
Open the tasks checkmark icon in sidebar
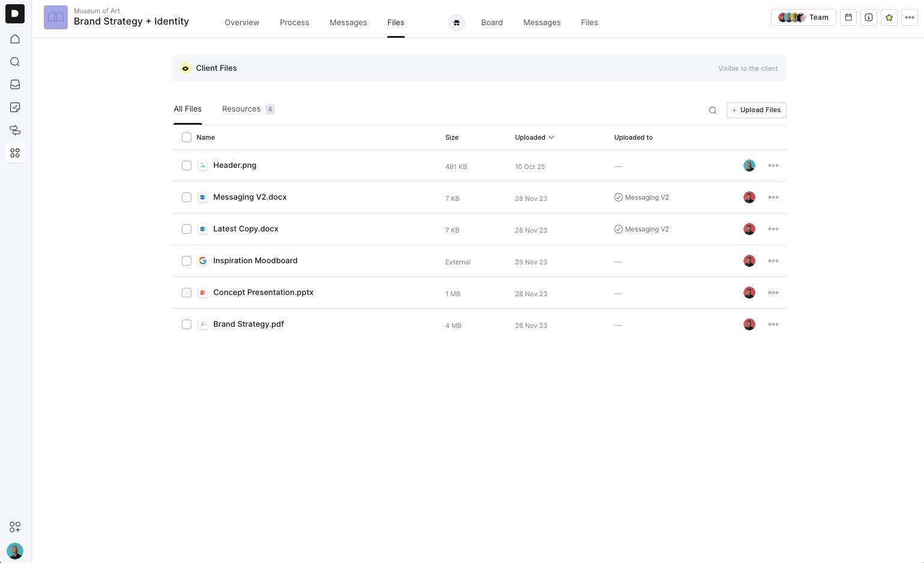(15, 107)
